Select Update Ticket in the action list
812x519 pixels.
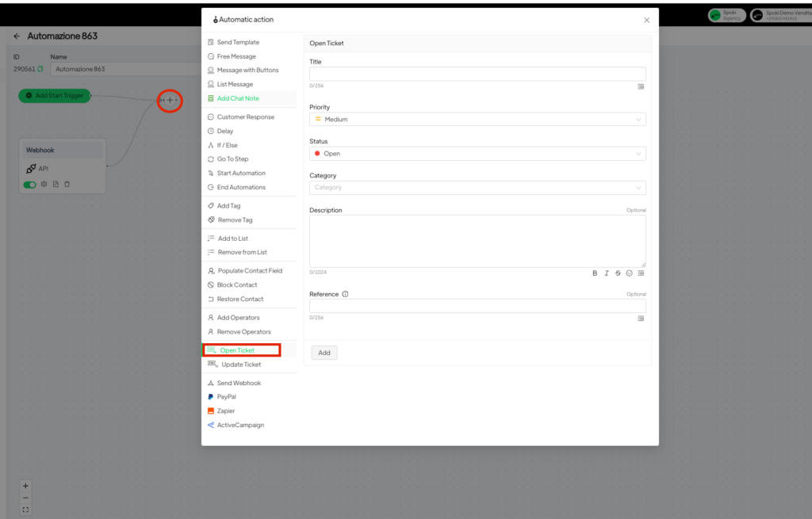(x=241, y=364)
